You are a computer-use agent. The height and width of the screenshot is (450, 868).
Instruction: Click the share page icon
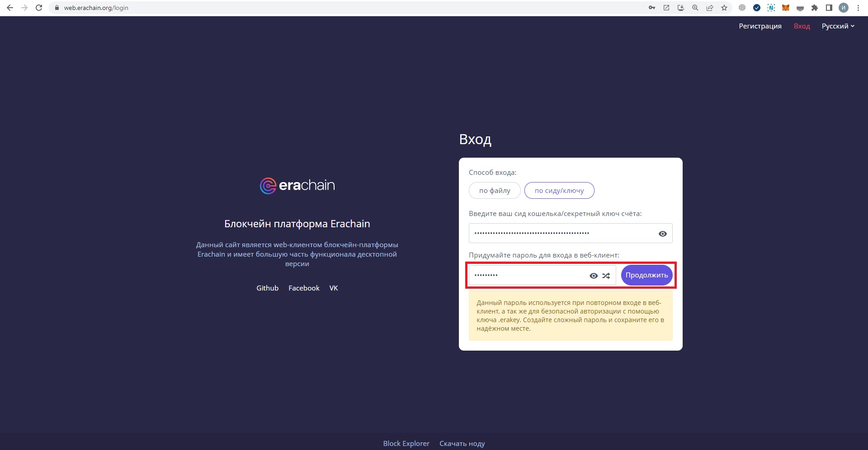(x=710, y=8)
